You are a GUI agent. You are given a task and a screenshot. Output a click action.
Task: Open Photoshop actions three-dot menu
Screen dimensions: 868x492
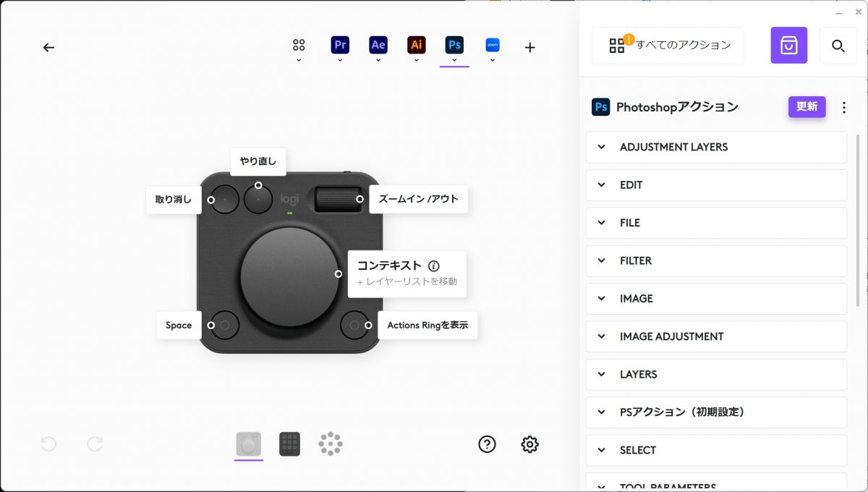pyautogui.click(x=844, y=107)
